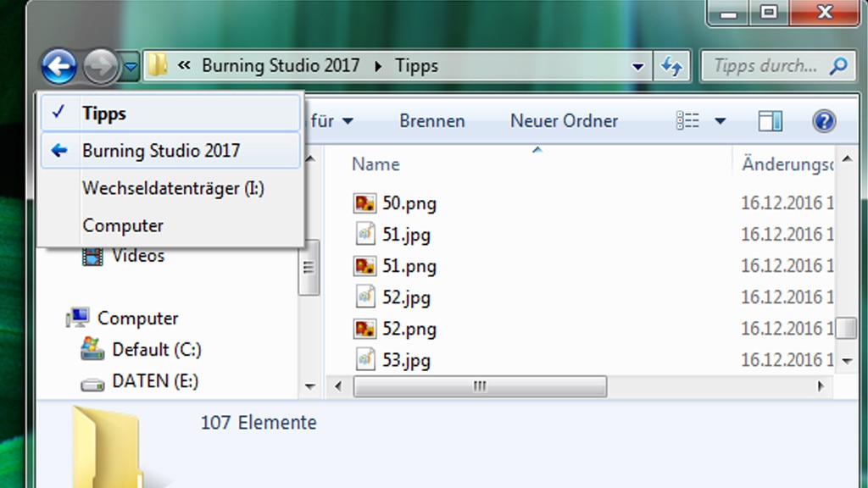The height and width of the screenshot is (488, 868).
Task: Go back with the blue Back arrow button
Action: (58, 66)
